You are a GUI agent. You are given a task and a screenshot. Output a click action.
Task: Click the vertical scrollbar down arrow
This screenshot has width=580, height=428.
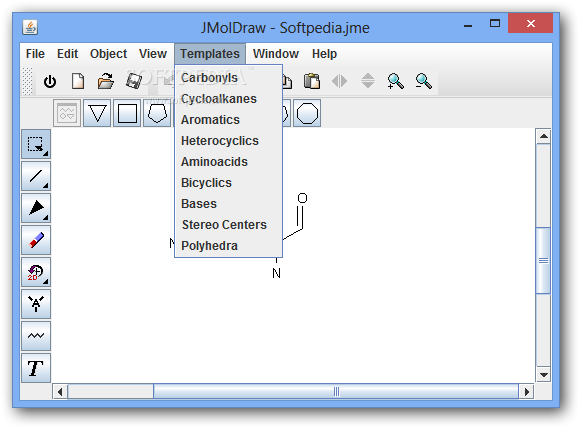pyautogui.click(x=543, y=375)
